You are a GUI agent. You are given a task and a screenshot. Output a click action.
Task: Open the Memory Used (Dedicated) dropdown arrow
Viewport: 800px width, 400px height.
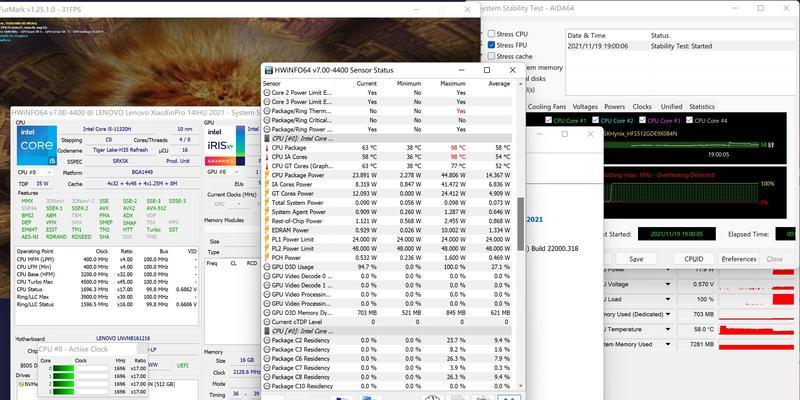click(667, 314)
